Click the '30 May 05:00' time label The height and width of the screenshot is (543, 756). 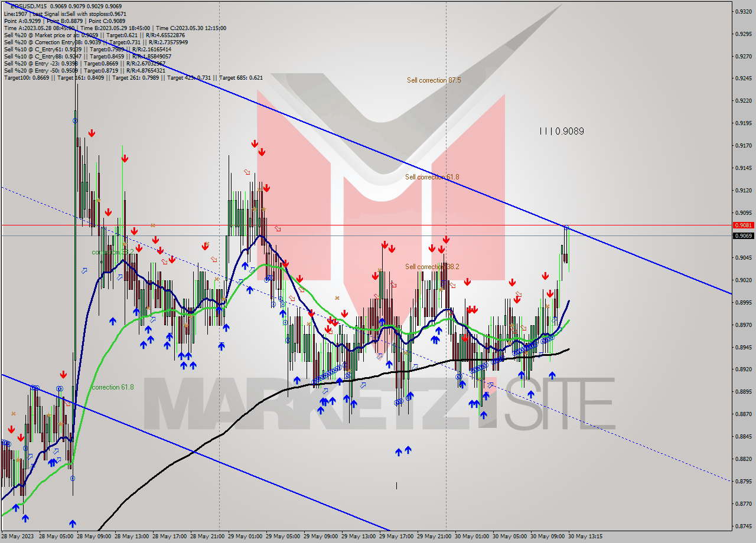[x=510, y=537]
